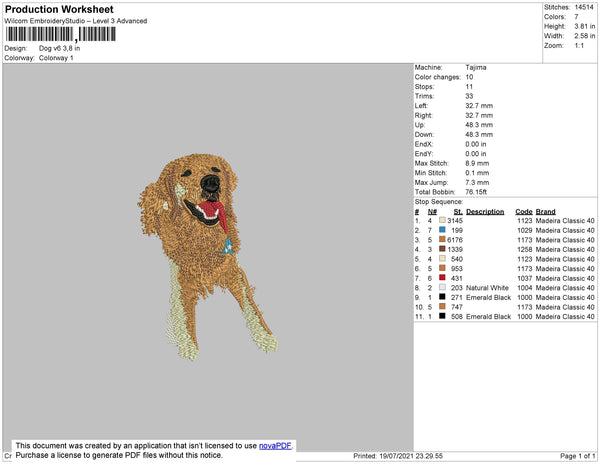Click the Min Stitch value '0.1 mm'

pyautogui.click(x=477, y=173)
